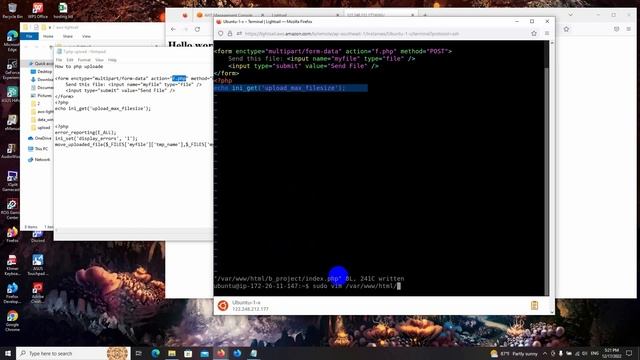The image size is (640, 360).
Task: Open Adobe Creative Cloud desktop shortcut
Action: pyautogui.click(x=38, y=292)
